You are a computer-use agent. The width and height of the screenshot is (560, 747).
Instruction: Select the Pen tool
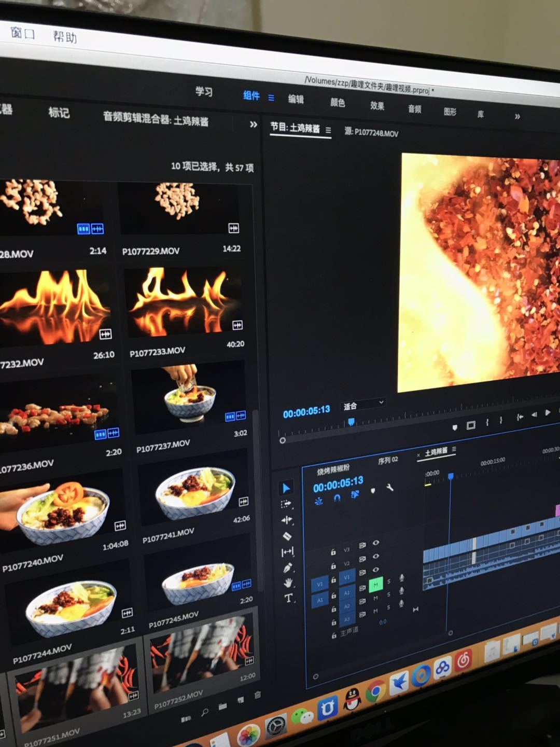288,568
